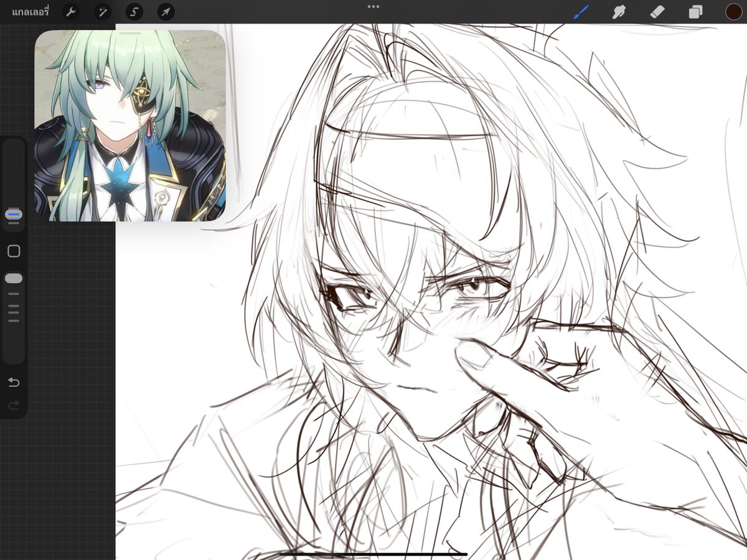The width and height of the screenshot is (747, 560).
Task: Open the Gallery (แกลเลอรี่) view
Action: (x=30, y=12)
